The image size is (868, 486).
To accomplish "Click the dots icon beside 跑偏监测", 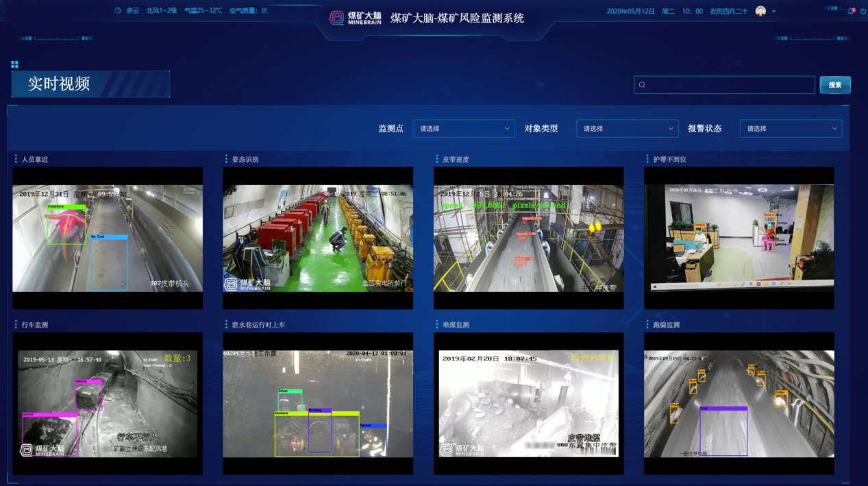I will [647, 324].
